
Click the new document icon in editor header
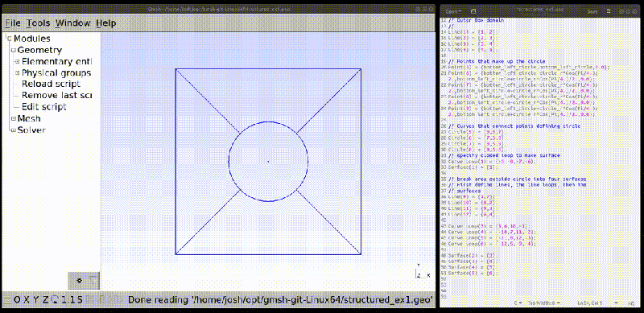(x=473, y=11)
